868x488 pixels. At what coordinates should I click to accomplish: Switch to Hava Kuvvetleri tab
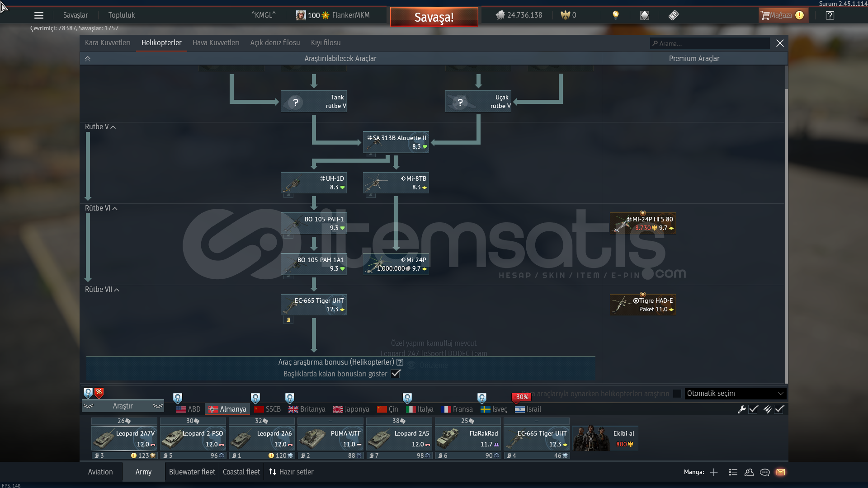(x=216, y=43)
